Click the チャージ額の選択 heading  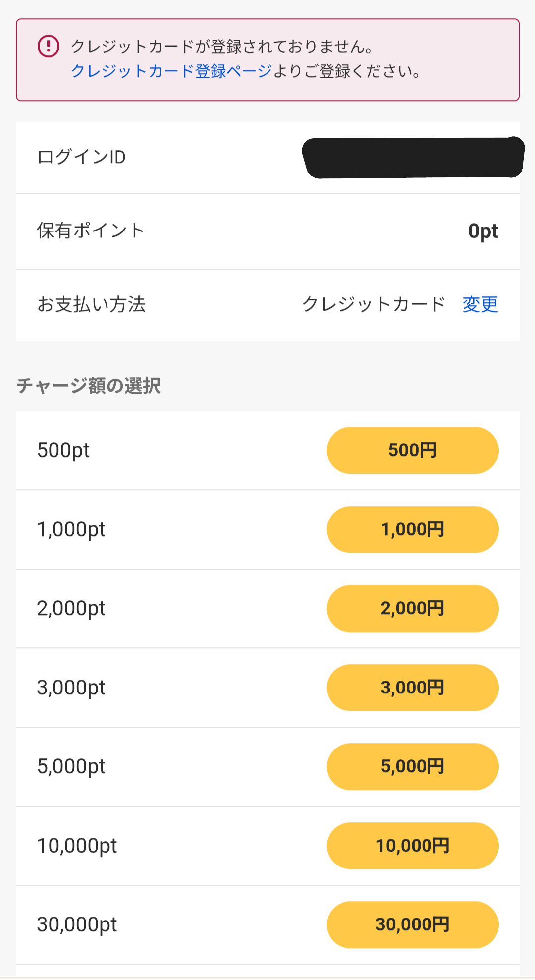[x=89, y=386]
